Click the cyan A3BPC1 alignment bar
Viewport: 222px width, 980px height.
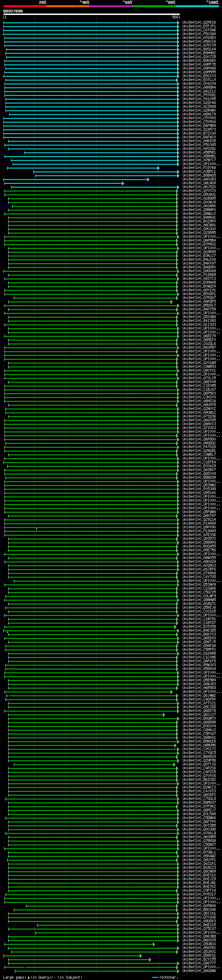(106, 172)
